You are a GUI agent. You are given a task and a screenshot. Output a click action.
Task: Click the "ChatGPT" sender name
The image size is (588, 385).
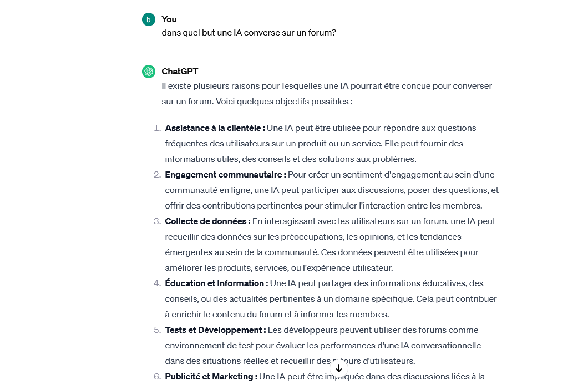(x=180, y=72)
